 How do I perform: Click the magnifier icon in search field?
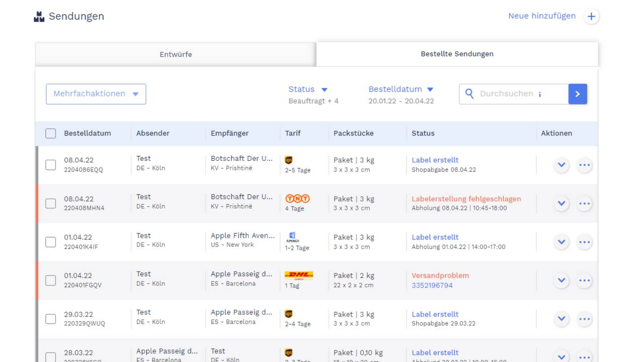469,94
